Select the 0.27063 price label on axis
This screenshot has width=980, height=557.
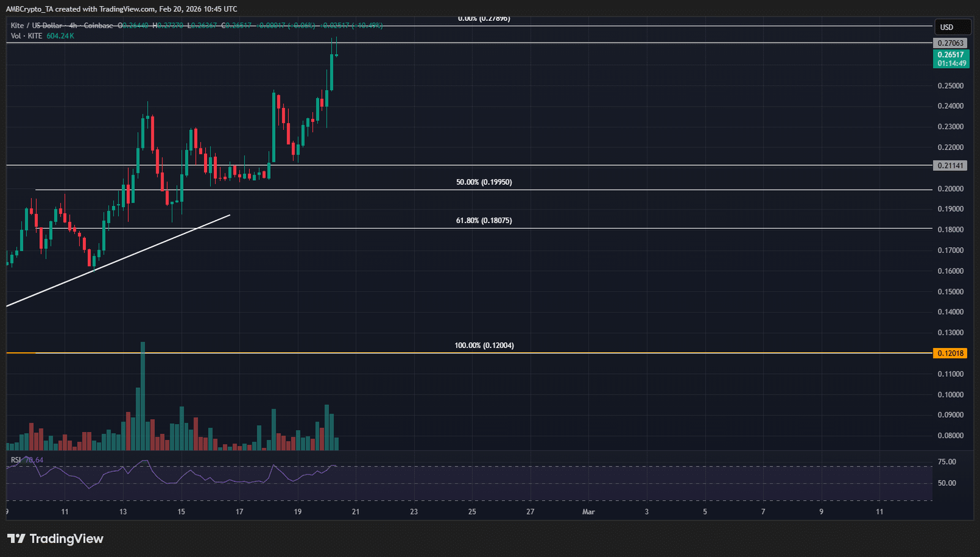951,44
